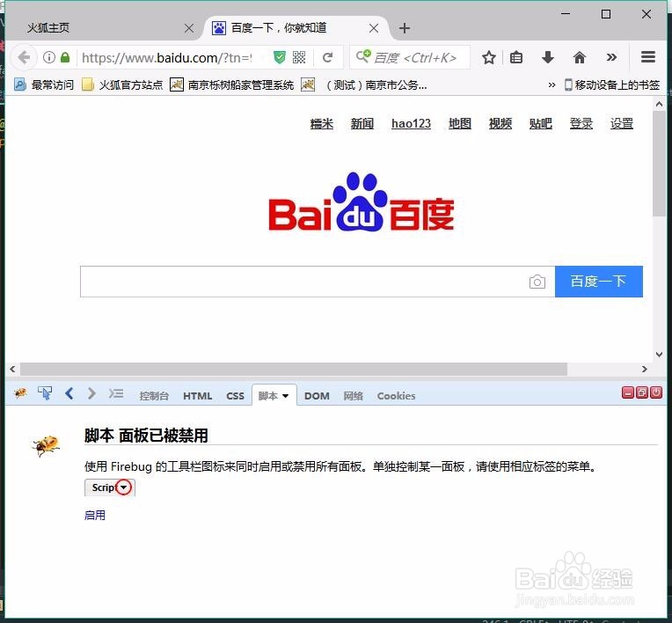Viewport: 672px width, 623px height.
Task: Open site information icon in address bar
Action: (49, 57)
